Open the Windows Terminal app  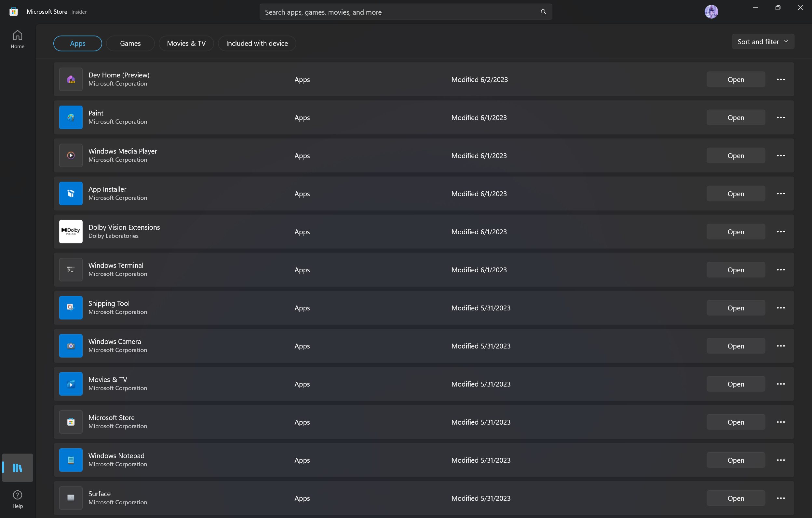click(736, 269)
